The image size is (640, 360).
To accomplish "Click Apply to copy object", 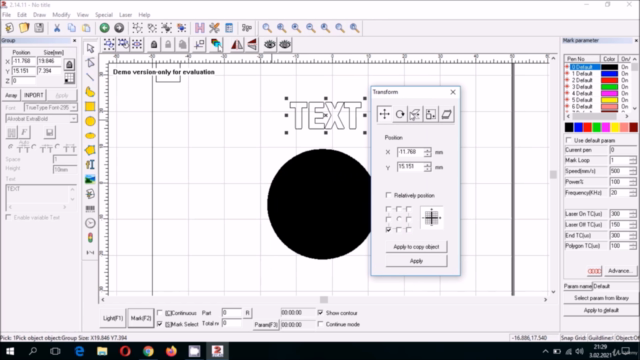I will (x=416, y=247).
